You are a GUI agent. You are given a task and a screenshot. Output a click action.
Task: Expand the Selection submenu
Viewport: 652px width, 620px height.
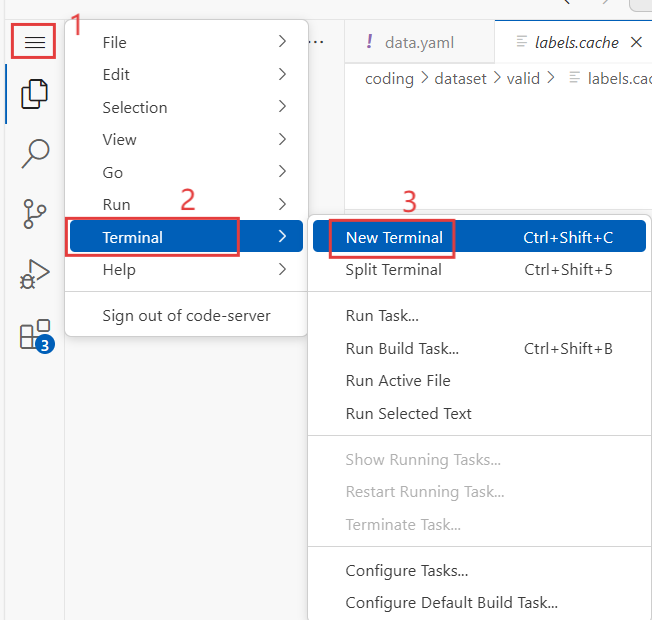[x=186, y=107]
